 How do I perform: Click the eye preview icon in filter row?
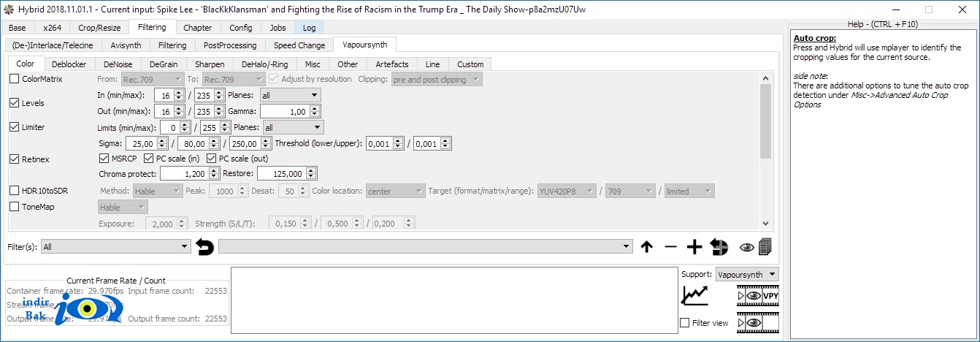[747, 247]
